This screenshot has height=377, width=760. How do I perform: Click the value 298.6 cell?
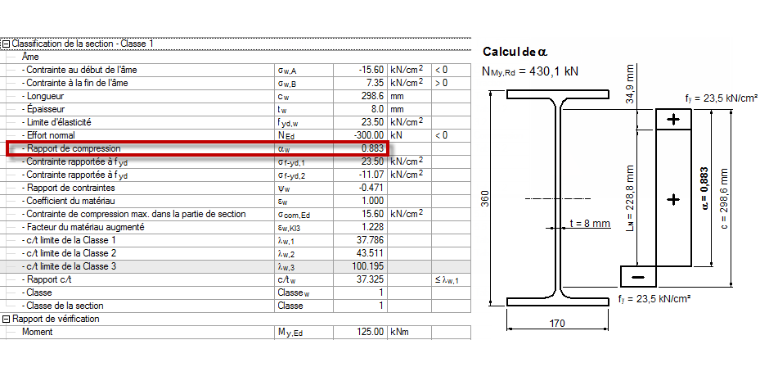pyautogui.click(x=360, y=96)
